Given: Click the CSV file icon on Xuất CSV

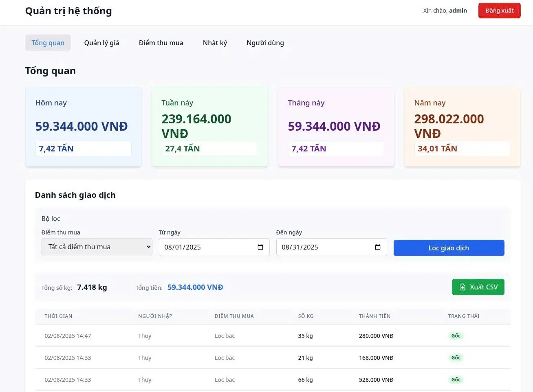Looking at the screenshot, I should 463,287.
